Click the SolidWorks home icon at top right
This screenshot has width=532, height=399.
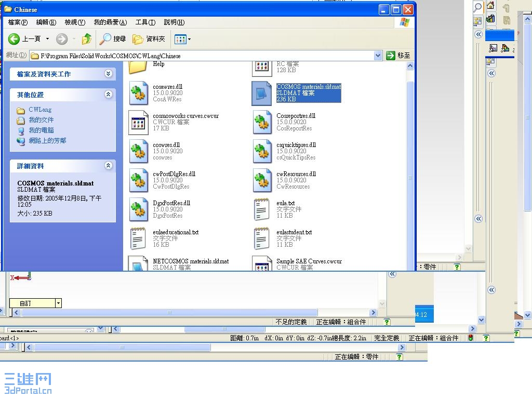pyautogui.click(x=490, y=5)
